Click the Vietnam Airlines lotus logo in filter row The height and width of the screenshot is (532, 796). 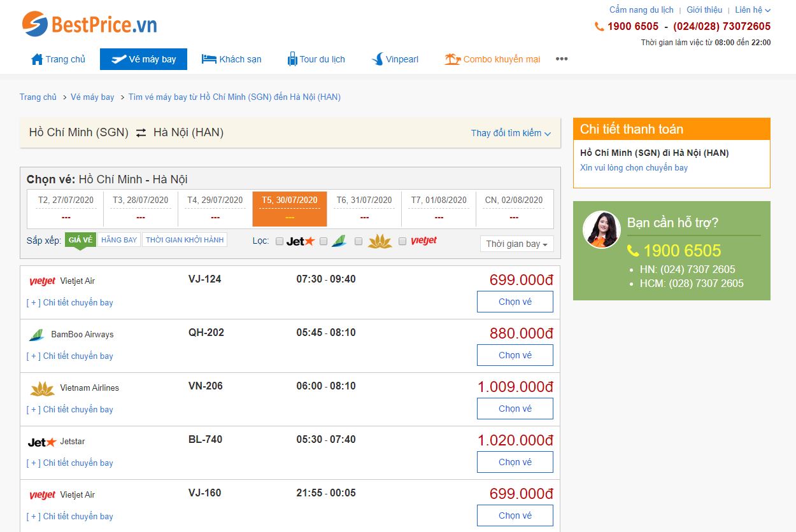click(380, 241)
